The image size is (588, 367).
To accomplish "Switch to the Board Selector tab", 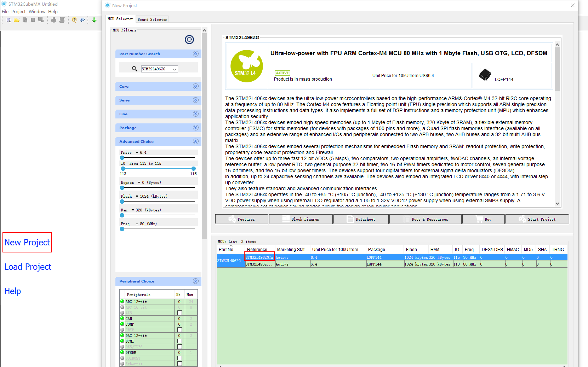I will point(152,19).
